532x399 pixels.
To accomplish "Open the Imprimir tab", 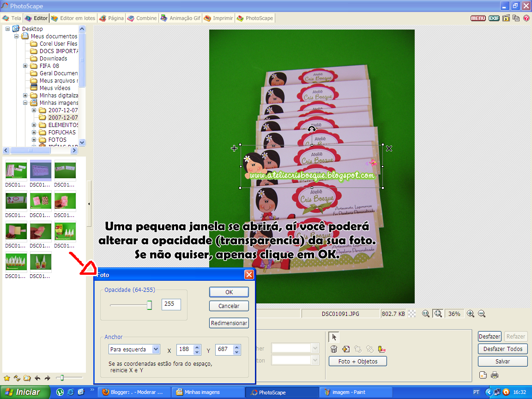I will [218, 18].
